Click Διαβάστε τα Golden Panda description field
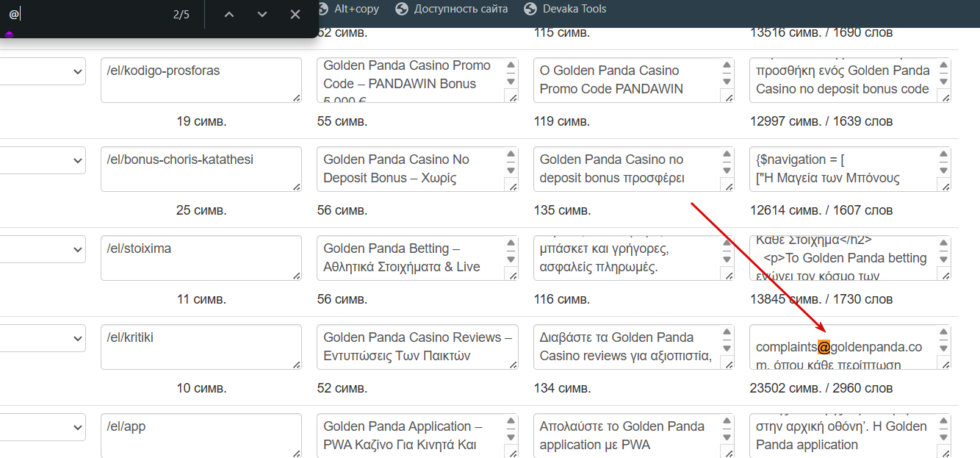Viewport: 980px width, 458px height. [634, 347]
